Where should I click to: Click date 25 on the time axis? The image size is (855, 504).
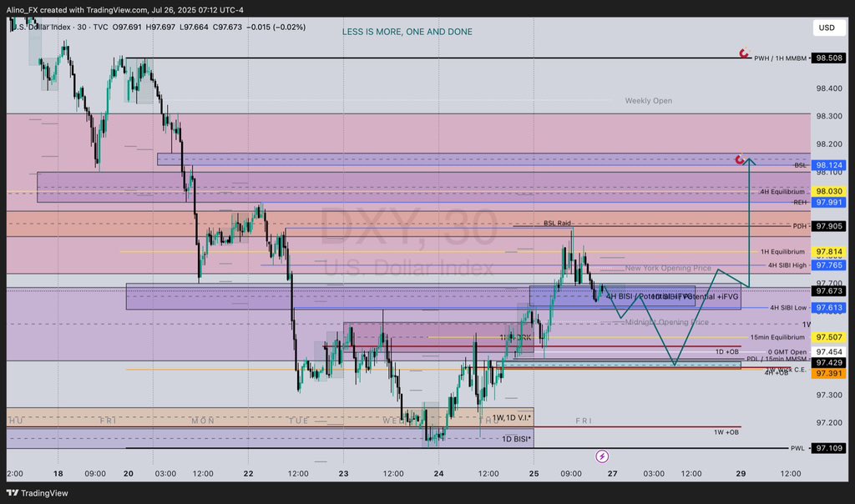[x=534, y=473]
